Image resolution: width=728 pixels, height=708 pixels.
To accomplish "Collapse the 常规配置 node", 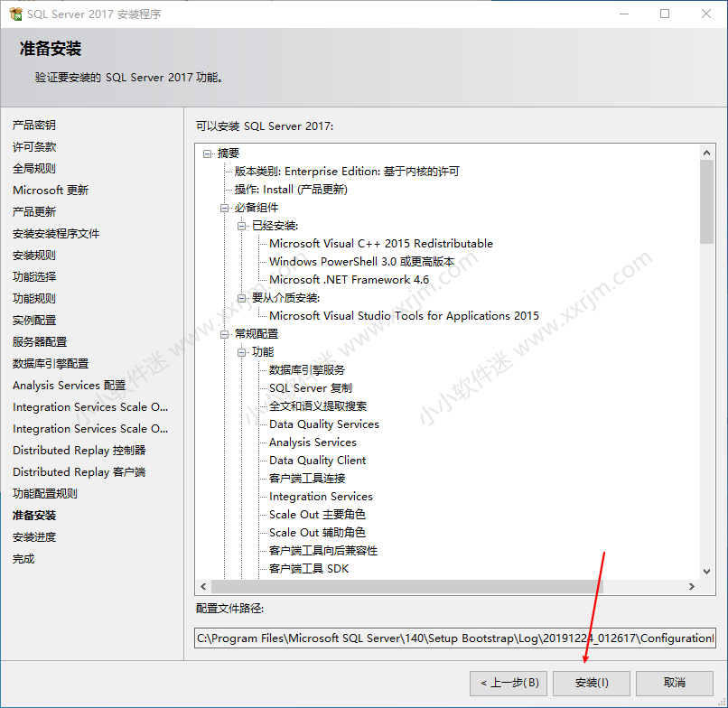I will pos(225,334).
